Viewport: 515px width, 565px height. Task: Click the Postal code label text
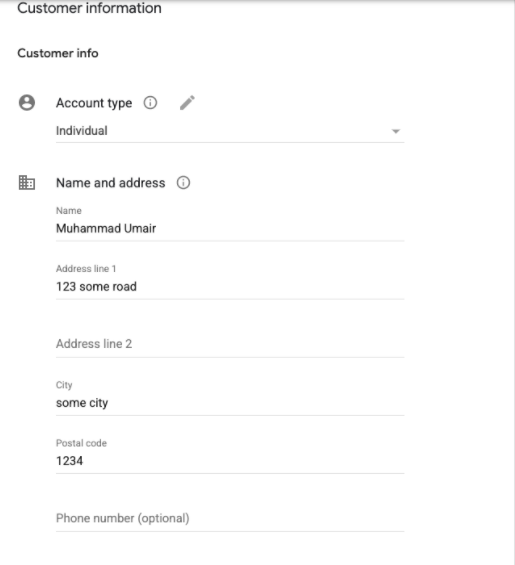click(x=81, y=443)
